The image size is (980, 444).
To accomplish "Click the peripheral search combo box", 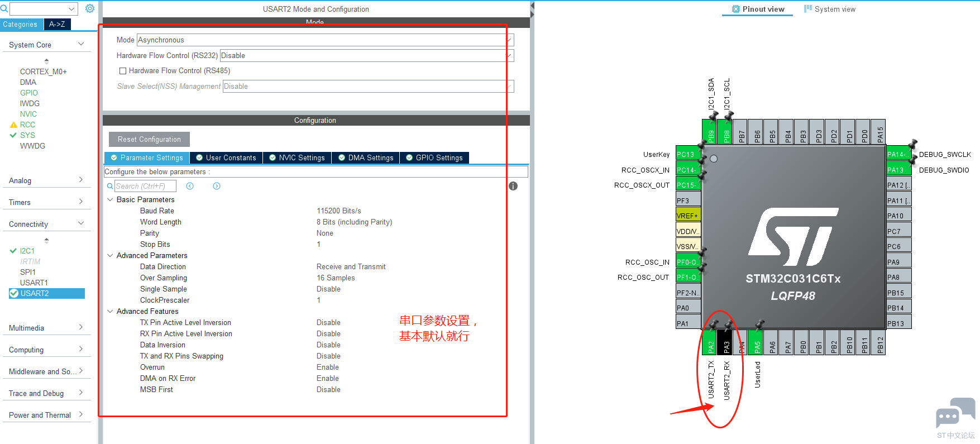I will click(44, 9).
